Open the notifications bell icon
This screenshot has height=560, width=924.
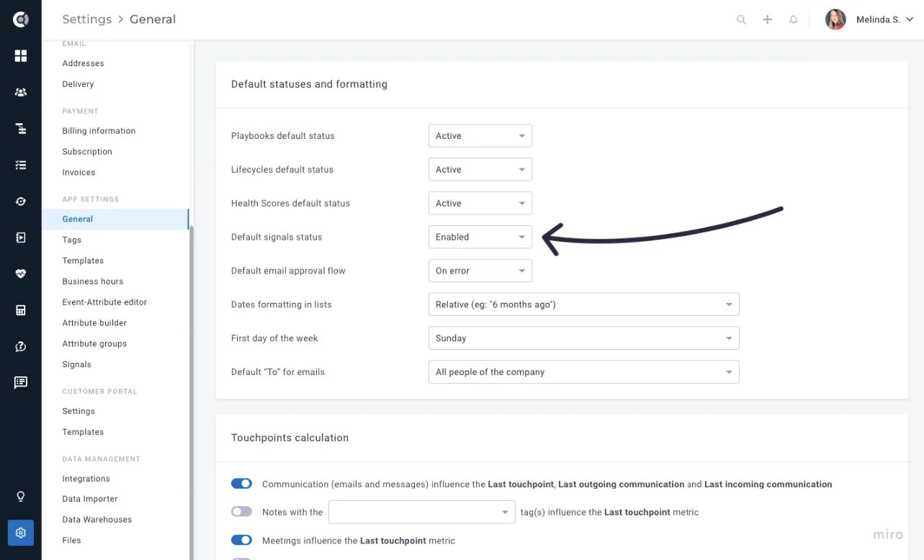(x=793, y=19)
